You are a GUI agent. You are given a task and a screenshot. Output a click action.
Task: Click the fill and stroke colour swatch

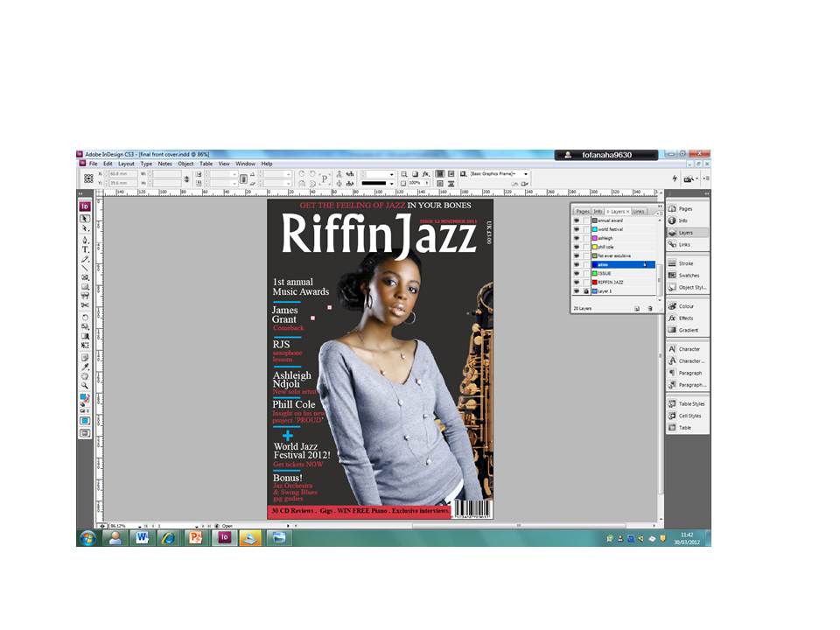pos(85,398)
